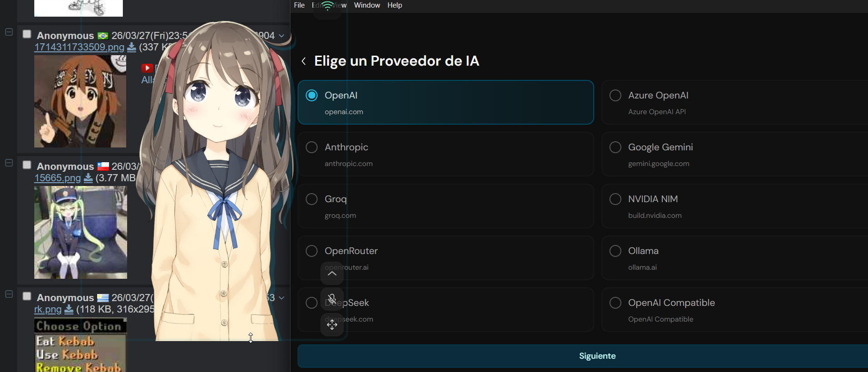868x372 pixels.
Task: Click the Azure OpenAI API subtitle text
Action: point(657,112)
